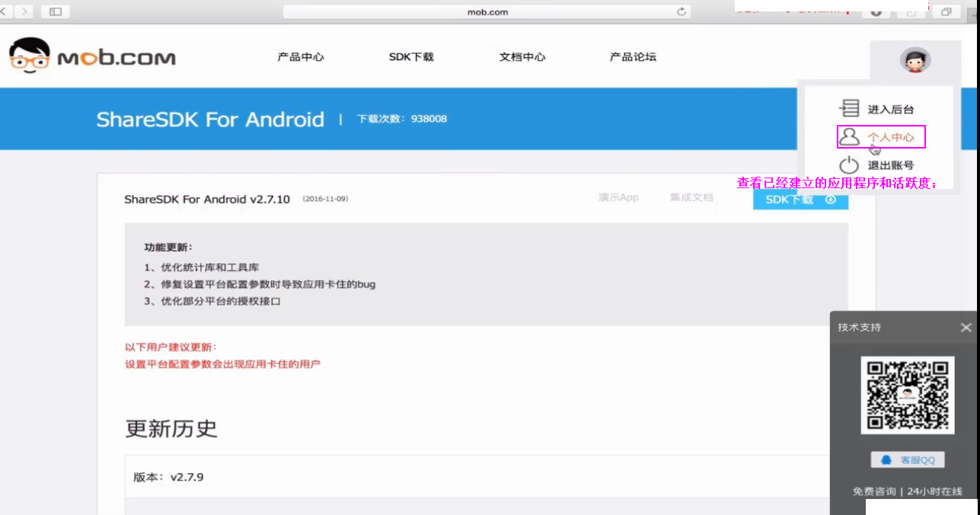The image size is (980, 515).
Task: Click line 优化统计库和工具库
Action: 201,267
